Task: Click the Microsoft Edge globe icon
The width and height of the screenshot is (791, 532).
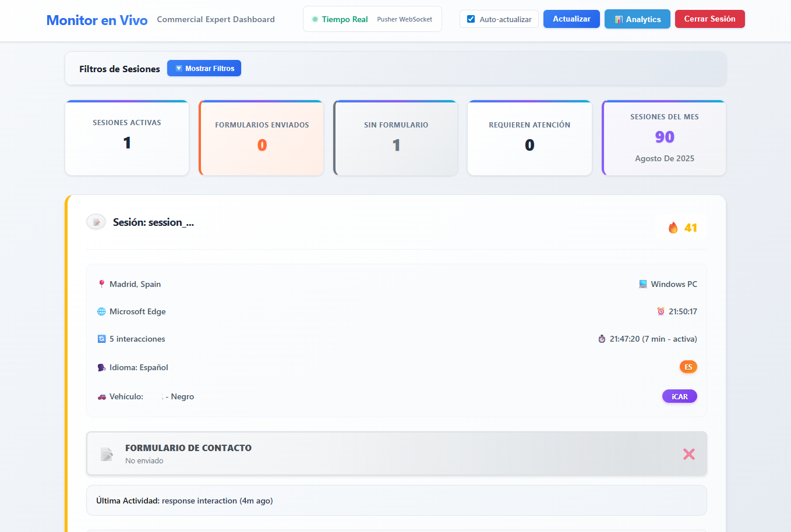Action: coord(101,311)
